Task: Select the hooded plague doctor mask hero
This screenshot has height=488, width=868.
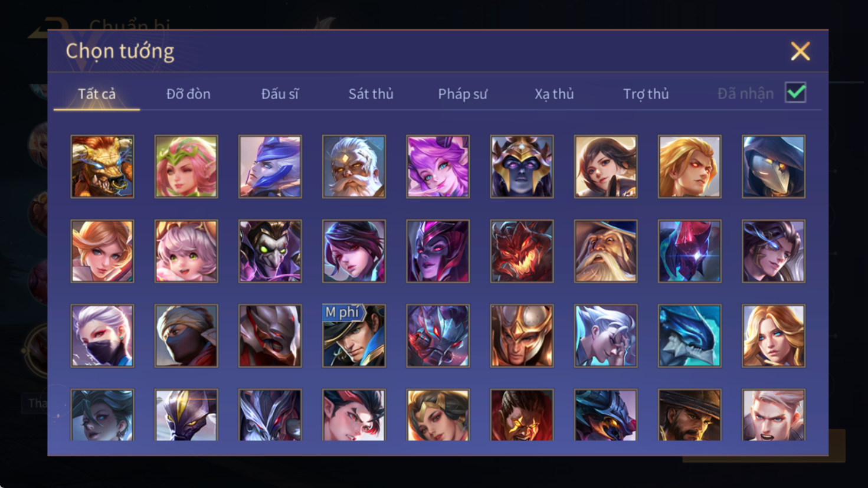Action: [x=774, y=166]
